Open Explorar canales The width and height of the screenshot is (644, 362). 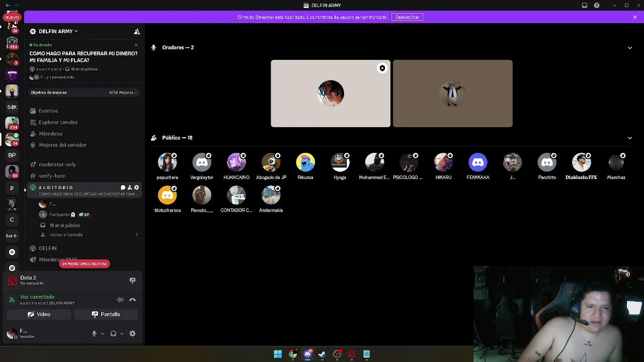coord(58,122)
